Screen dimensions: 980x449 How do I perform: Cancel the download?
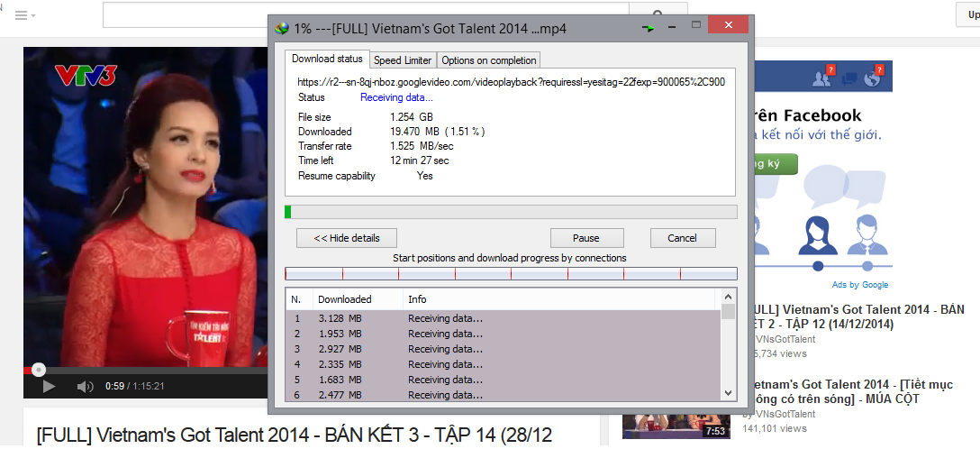pos(683,238)
